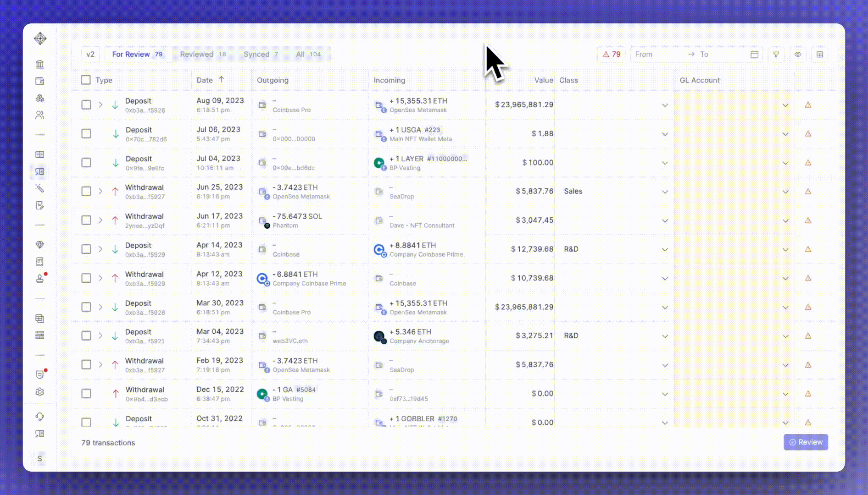The width and height of the screenshot is (868, 495).
Task: Click the contacts people icon in sidebar
Action: click(x=40, y=115)
